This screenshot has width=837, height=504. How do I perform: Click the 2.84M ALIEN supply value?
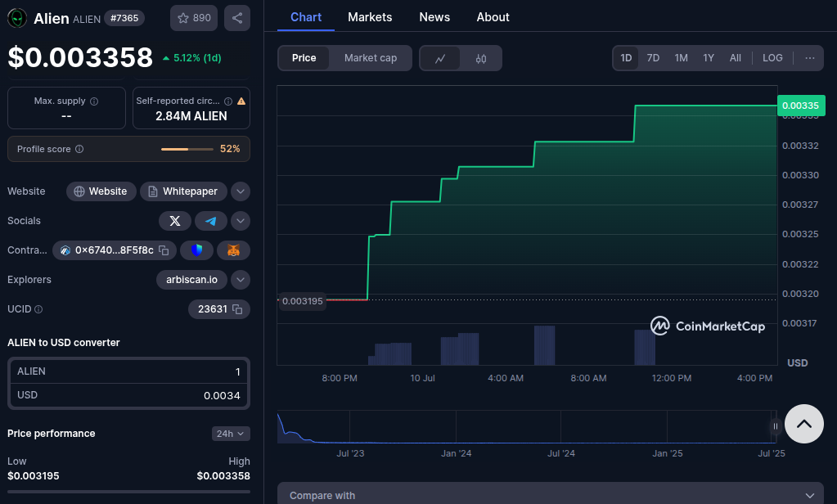tap(191, 116)
